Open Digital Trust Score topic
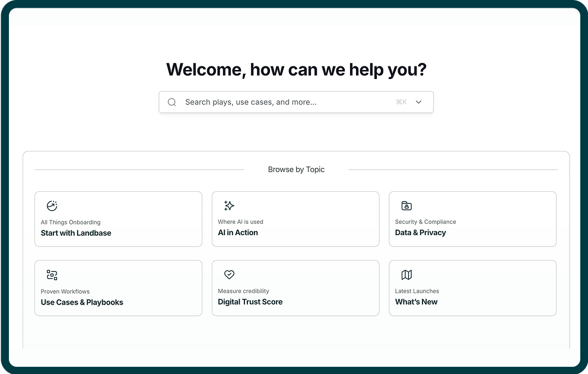The width and height of the screenshot is (588, 374). click(x=295, y=288)
